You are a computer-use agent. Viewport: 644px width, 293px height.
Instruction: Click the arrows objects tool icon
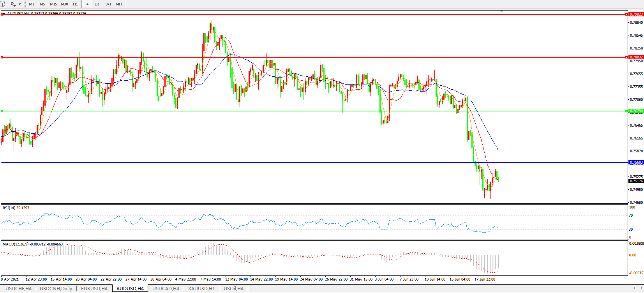13,4
